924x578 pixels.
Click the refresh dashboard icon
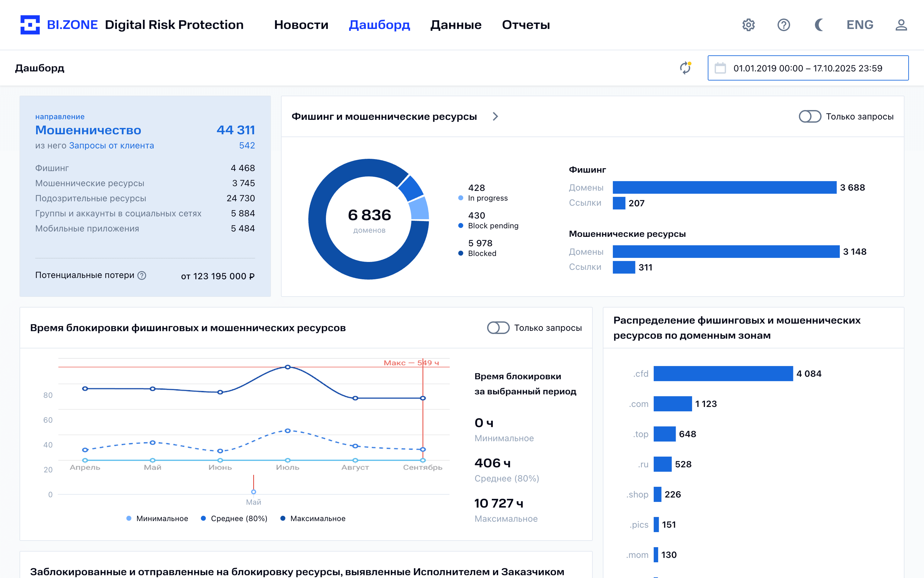coord(685,68)
